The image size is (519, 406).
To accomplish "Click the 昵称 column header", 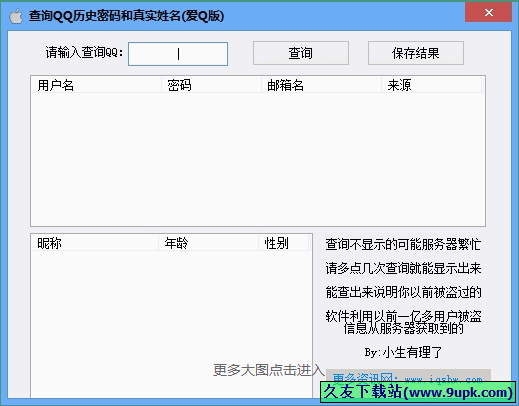I will pos(95,243).
